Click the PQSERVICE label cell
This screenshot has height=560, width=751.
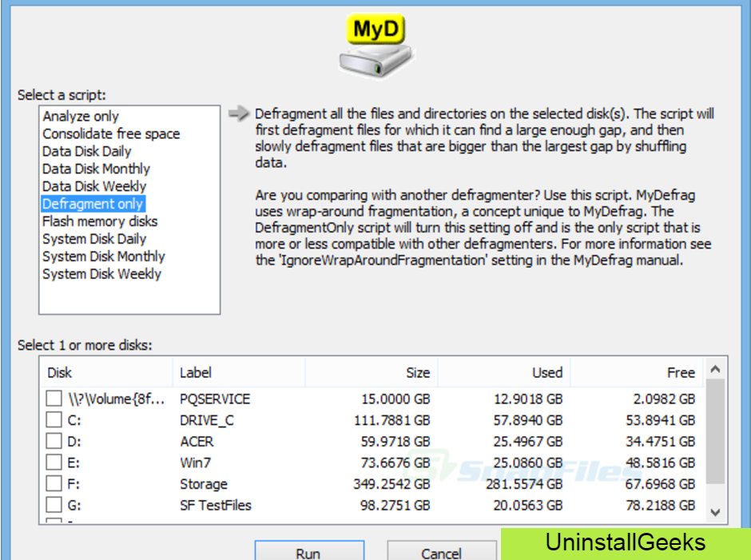(215, 399)
